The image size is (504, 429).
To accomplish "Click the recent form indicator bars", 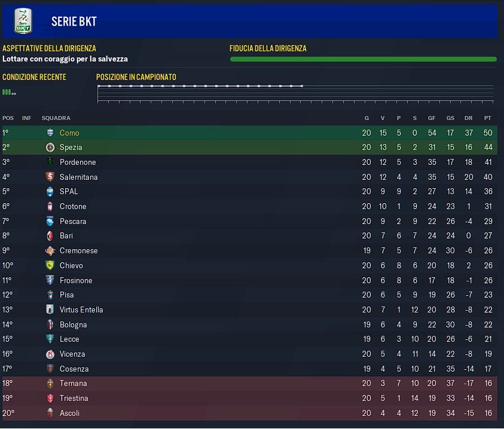I will point(9,92).
